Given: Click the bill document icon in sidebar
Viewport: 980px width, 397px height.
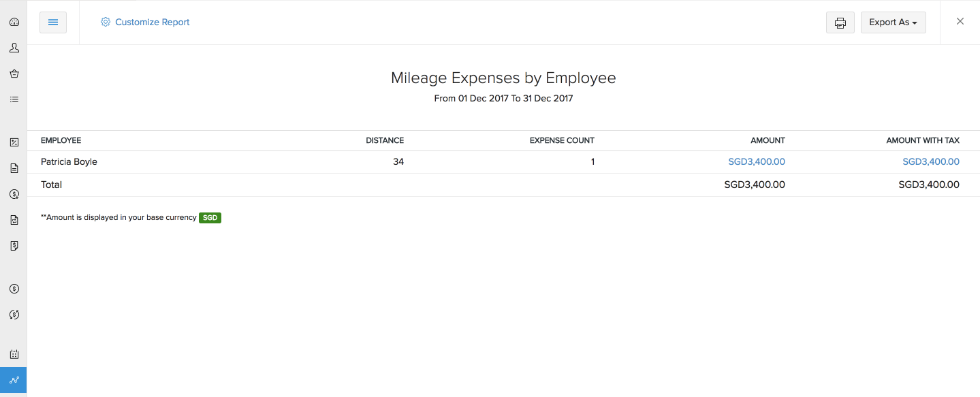Looking at the screenshot, I should click(14, 246).
